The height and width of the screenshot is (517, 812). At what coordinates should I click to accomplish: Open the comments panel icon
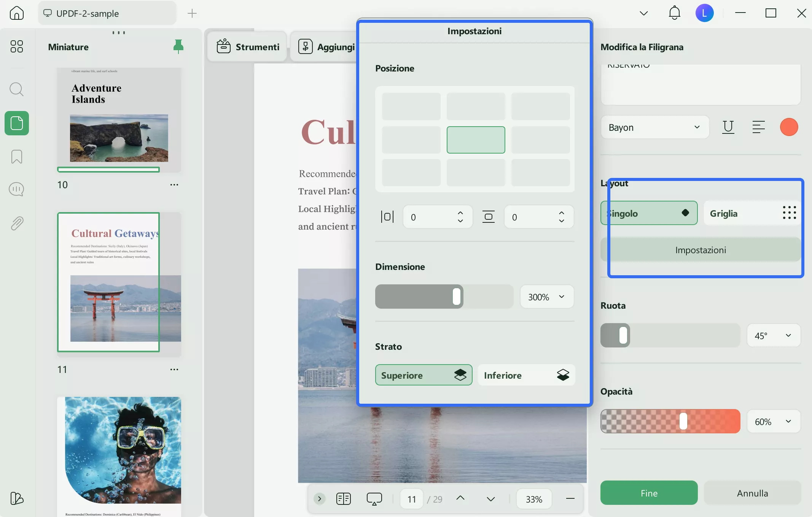click(x=16, y=189)
